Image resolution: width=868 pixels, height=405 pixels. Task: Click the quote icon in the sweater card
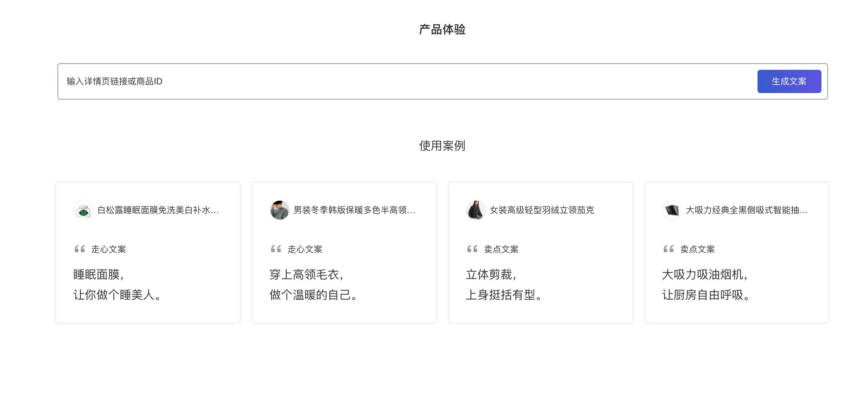(x=276, y=249)
